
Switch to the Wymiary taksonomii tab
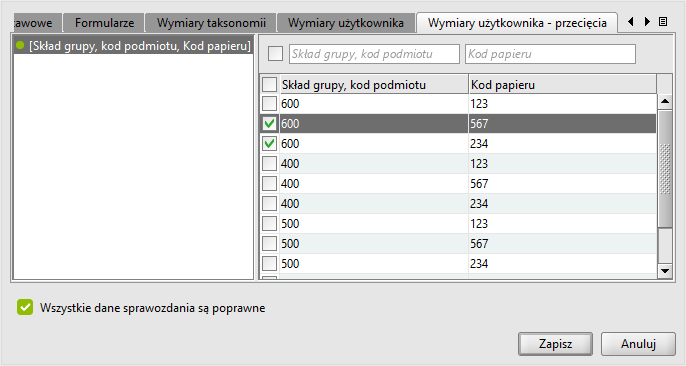tap(211, 23)
